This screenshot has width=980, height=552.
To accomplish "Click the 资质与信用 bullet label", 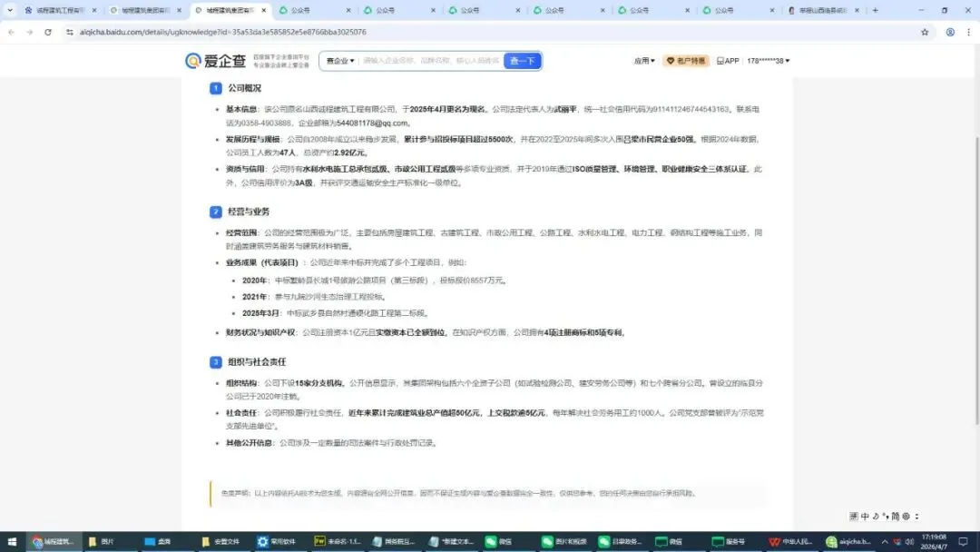I will click(x=245, y=170).
